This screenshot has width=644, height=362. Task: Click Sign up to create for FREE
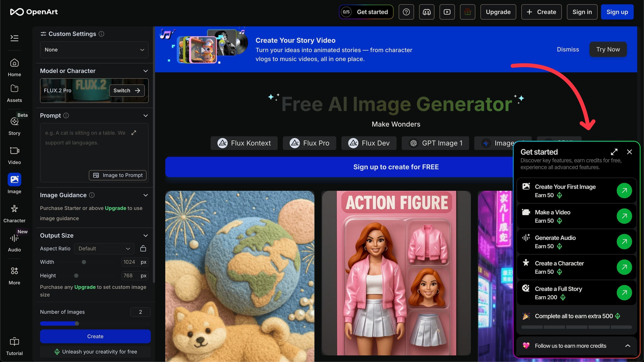396,167
